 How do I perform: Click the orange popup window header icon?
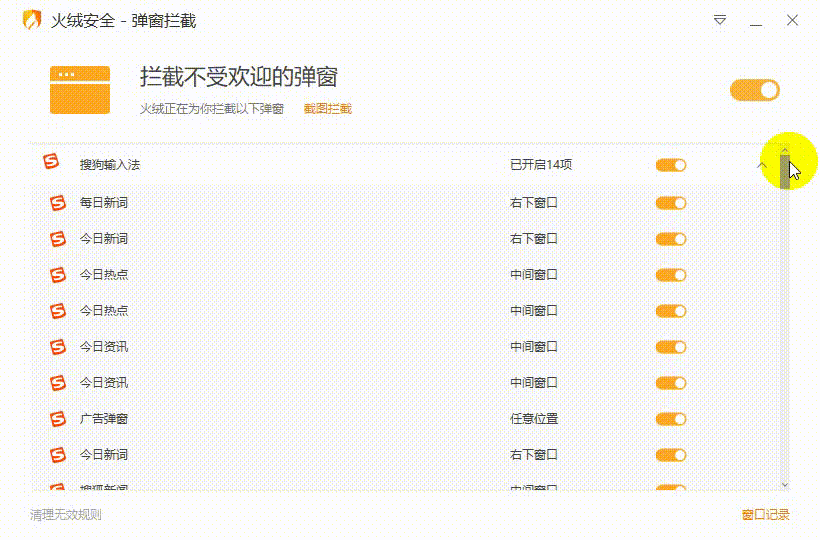[80, 90]
